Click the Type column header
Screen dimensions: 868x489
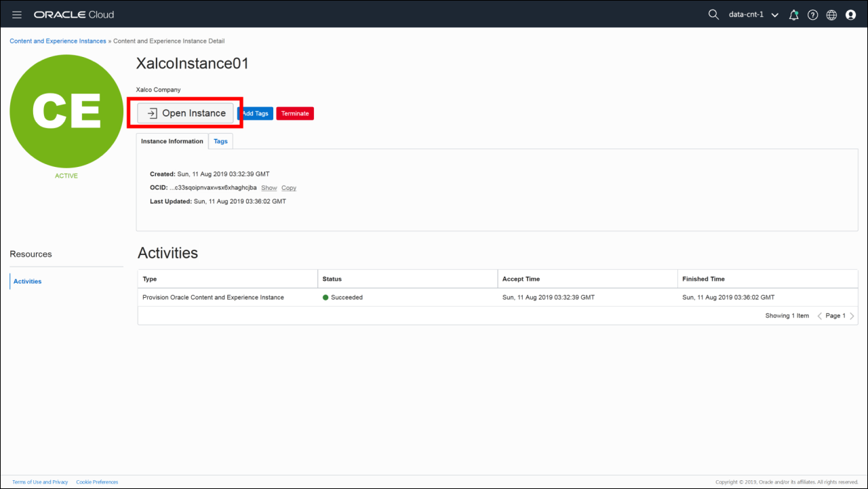pyautogui.click(x=228, y=279)
